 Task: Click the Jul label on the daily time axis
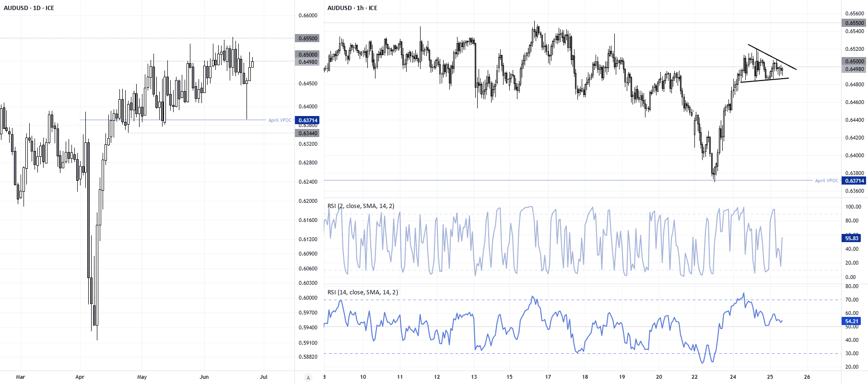tap(263, 377)
